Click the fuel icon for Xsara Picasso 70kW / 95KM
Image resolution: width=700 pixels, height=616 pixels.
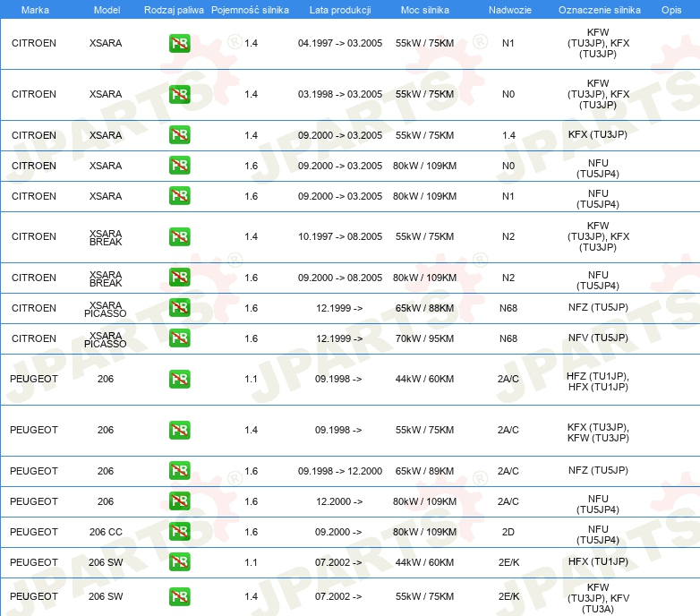pos(179,338)
